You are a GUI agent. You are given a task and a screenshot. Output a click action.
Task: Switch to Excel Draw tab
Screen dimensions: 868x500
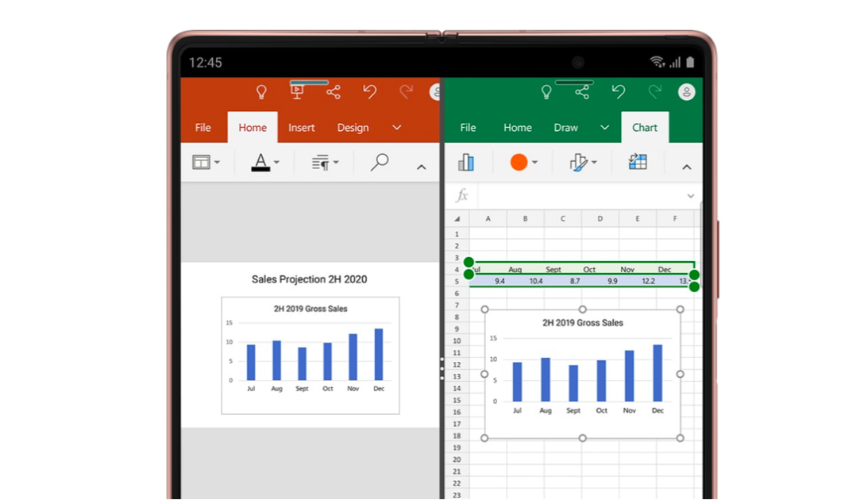(565, 128)
